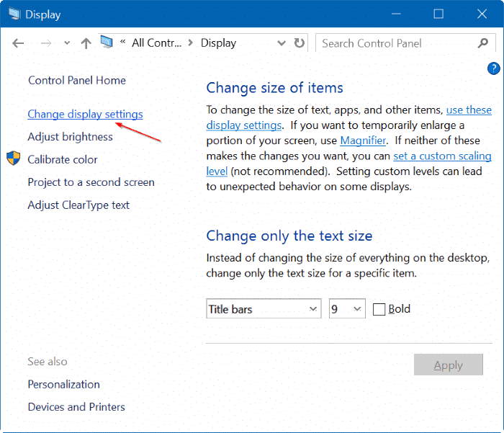Click the Change only the text size heading

click(289, 236)
